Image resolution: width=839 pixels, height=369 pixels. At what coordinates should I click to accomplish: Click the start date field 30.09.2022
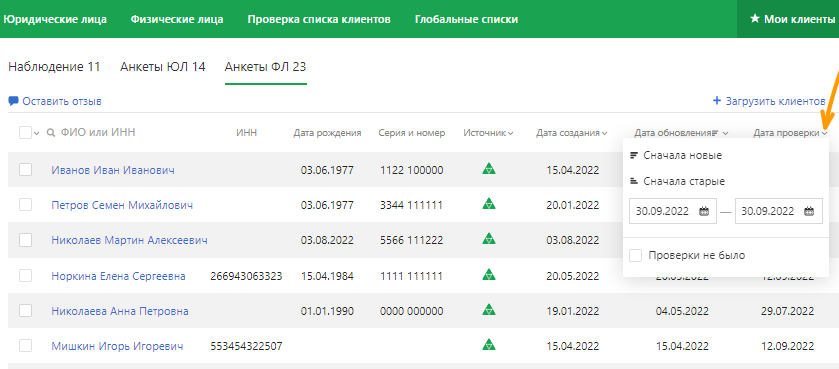pos(673,211)
